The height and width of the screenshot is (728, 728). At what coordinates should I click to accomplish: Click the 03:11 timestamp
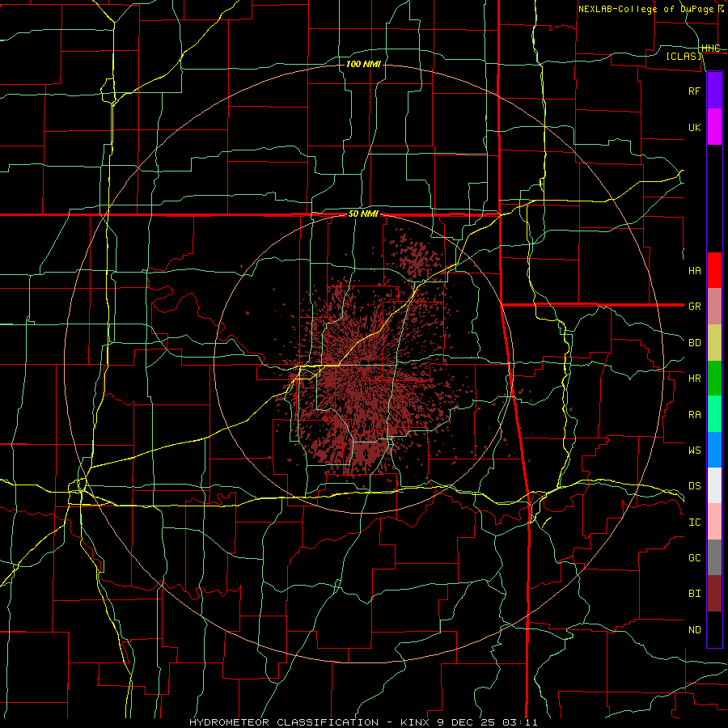[x=519, y=722]
